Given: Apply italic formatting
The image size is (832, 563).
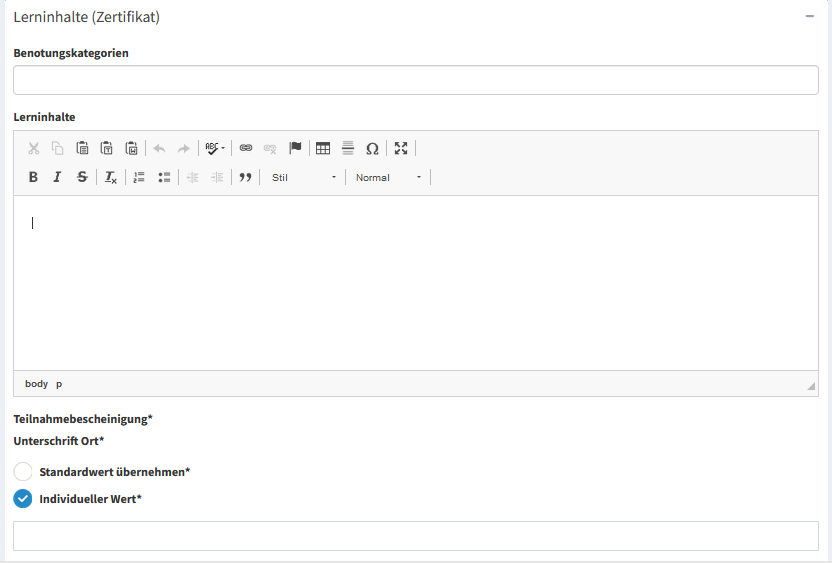Looking at the screenshot, I should (57, 177).
